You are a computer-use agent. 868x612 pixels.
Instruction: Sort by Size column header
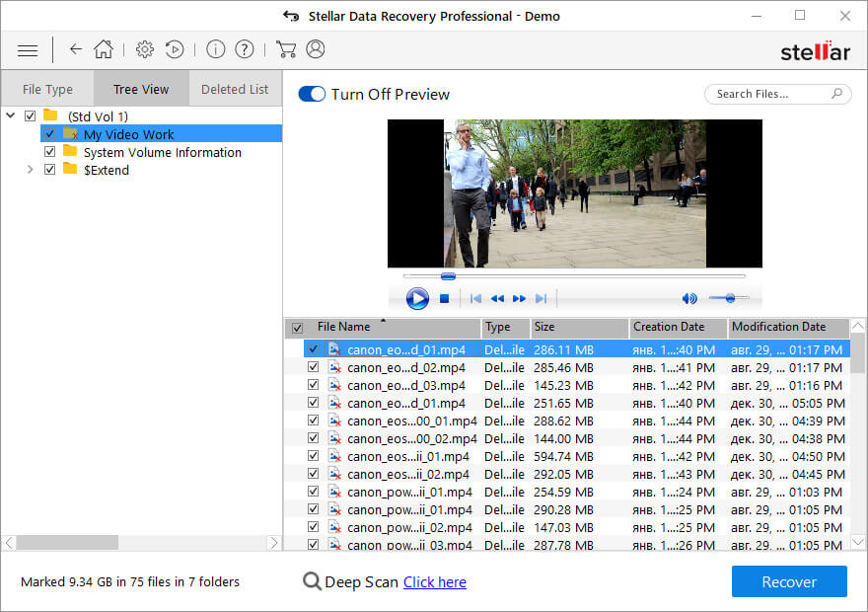point(579,327)
